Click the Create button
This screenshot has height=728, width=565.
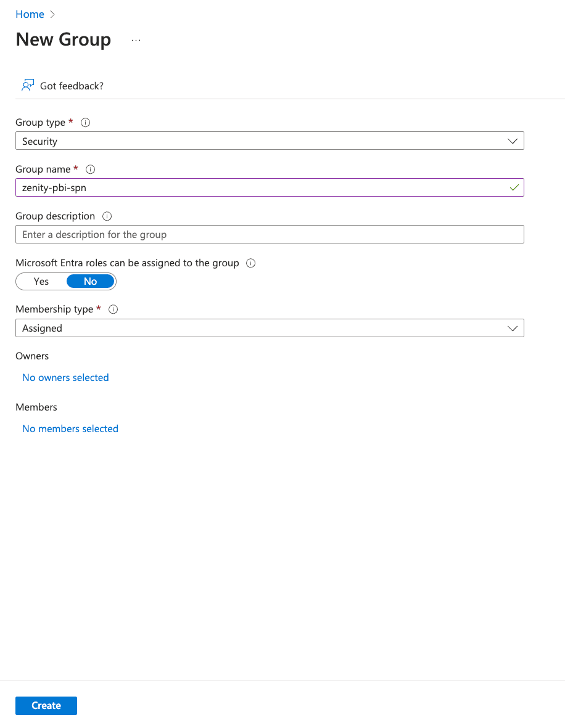[46, 706]
